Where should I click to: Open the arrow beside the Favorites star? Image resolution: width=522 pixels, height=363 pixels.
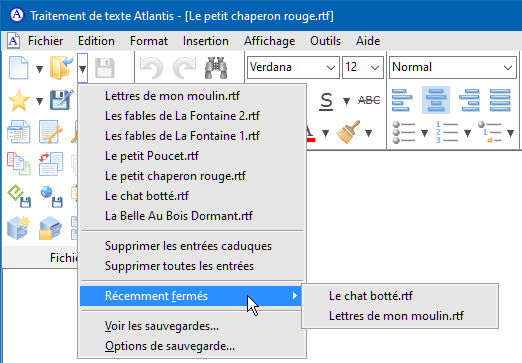(x=40, y=101)
